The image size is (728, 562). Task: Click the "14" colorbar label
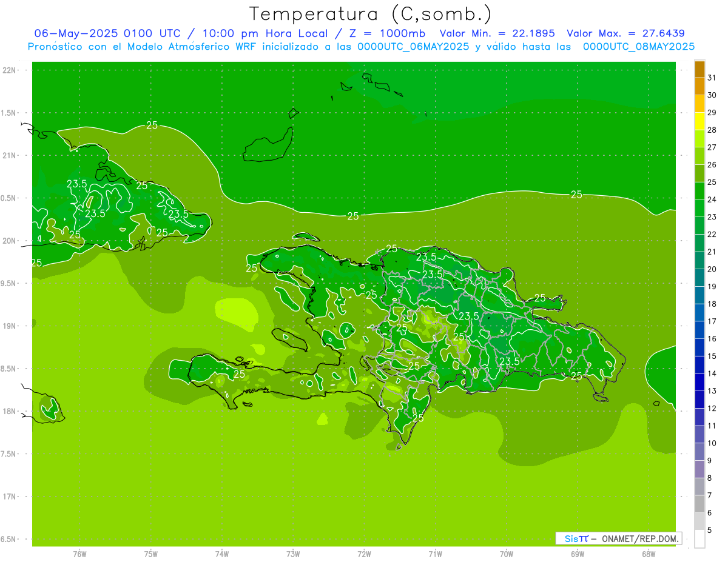click(712, 373)
